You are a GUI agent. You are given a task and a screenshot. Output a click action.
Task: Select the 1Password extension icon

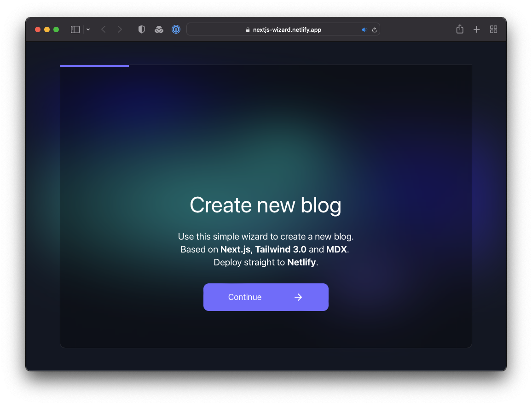(x=176, y=29)
